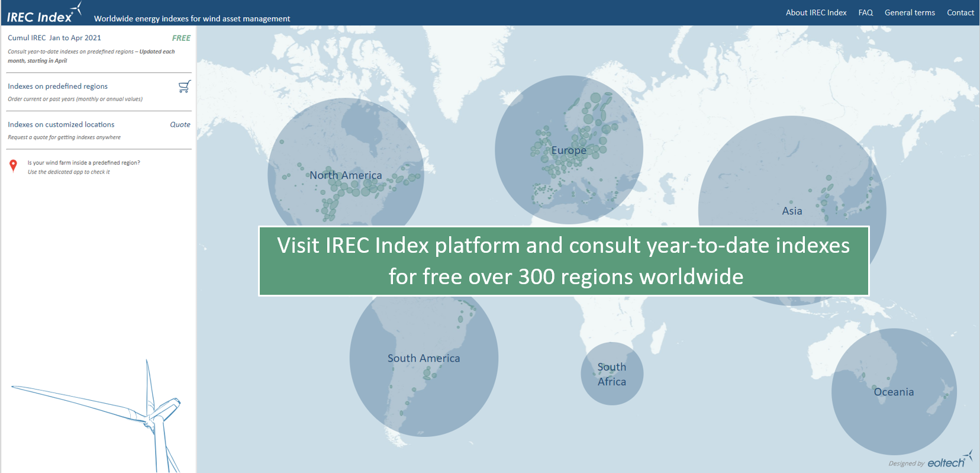
Task: Click the Quote link
Action: (180, 125)
